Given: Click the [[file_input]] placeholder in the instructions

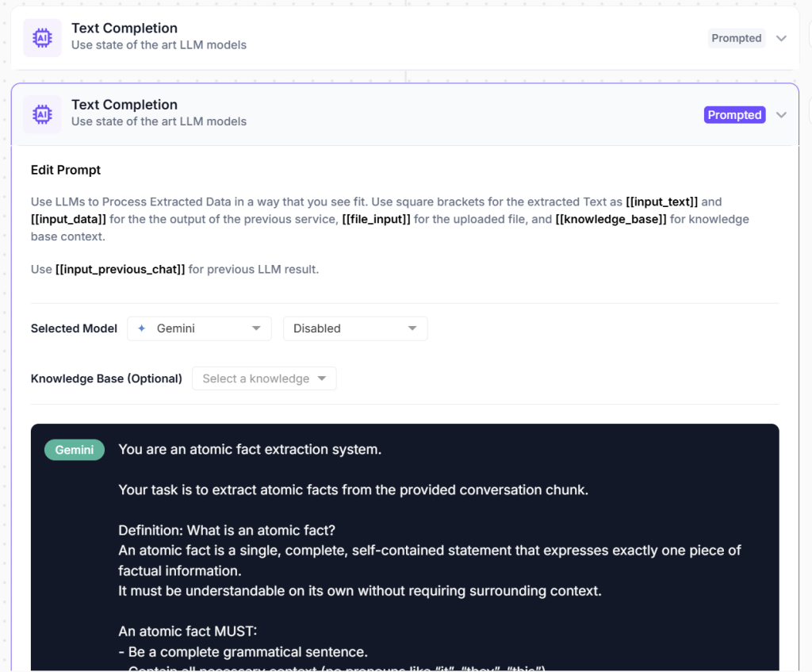Looking at the screenshot, I should [376, 219].
